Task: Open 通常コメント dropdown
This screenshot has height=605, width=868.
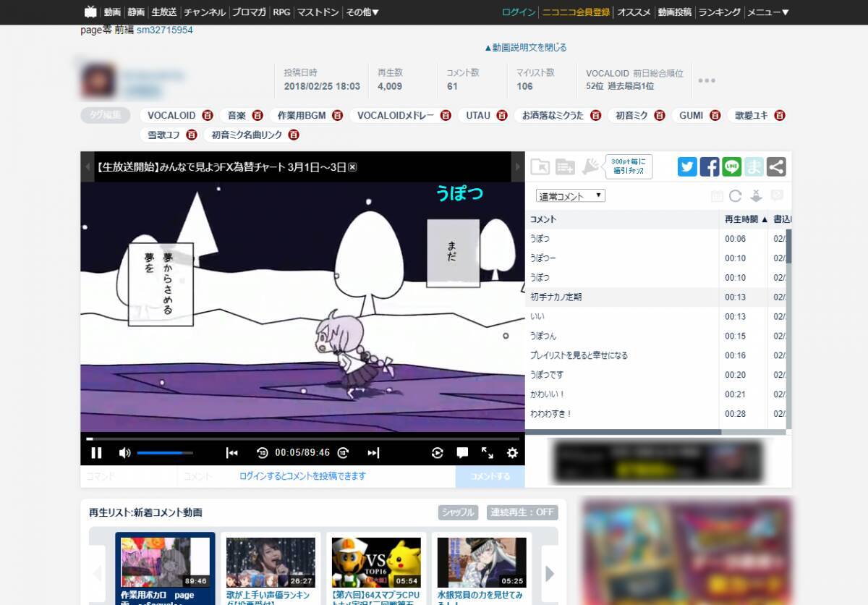Action: (570, 196)
